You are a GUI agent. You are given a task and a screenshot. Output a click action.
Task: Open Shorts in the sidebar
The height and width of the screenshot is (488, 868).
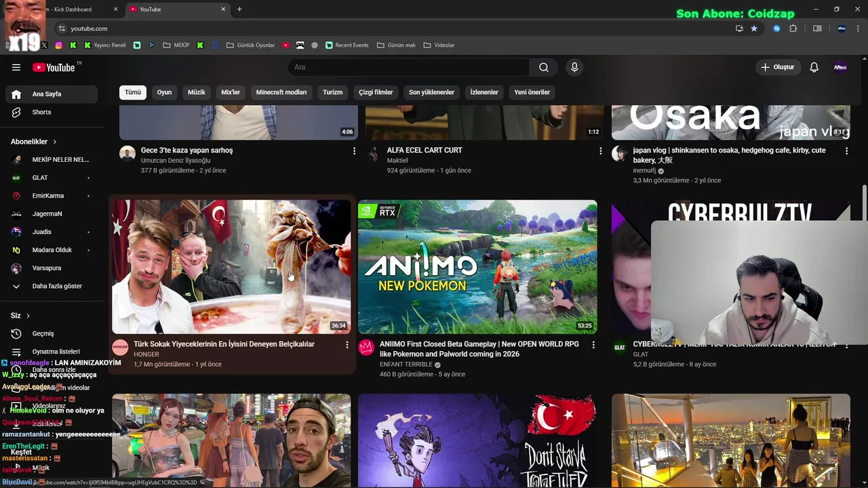pyautogui.click(x=52, y=112)
